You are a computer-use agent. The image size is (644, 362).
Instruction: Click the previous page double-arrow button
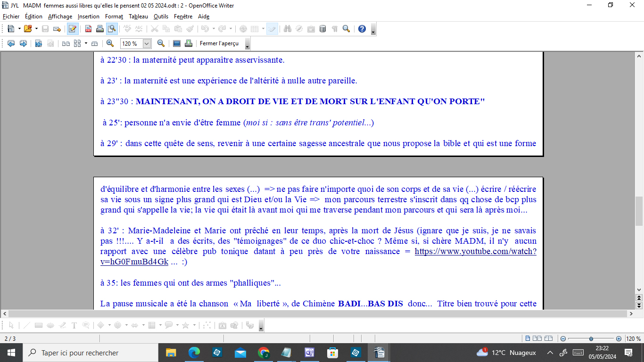[639, 298]
